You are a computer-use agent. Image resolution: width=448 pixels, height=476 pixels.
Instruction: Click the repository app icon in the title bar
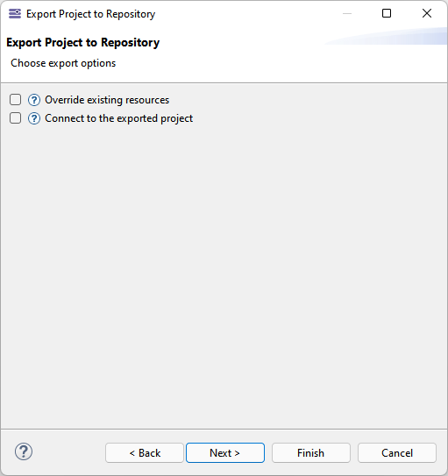pos(15,14)
